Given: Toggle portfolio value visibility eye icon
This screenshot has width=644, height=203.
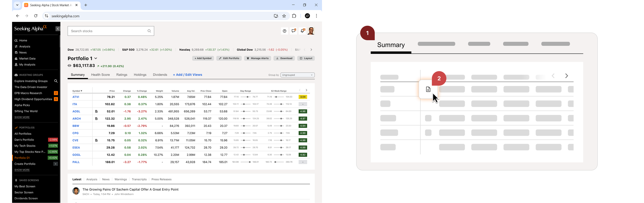Looking at the screenshot, I should click(x=69, y=66).
